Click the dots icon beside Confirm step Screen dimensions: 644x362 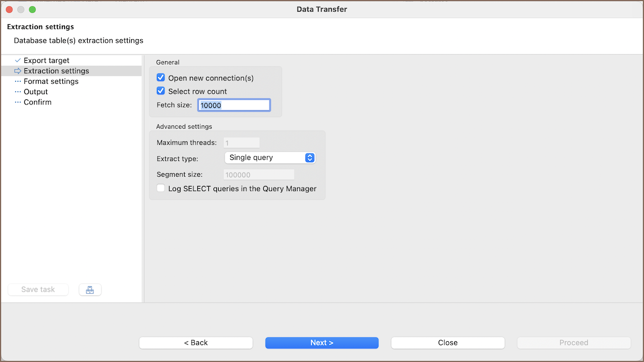tap(18, 102)
